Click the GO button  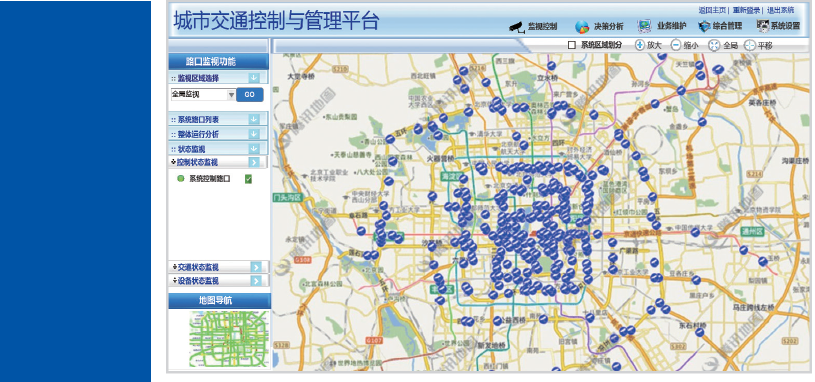click(249, 95)
